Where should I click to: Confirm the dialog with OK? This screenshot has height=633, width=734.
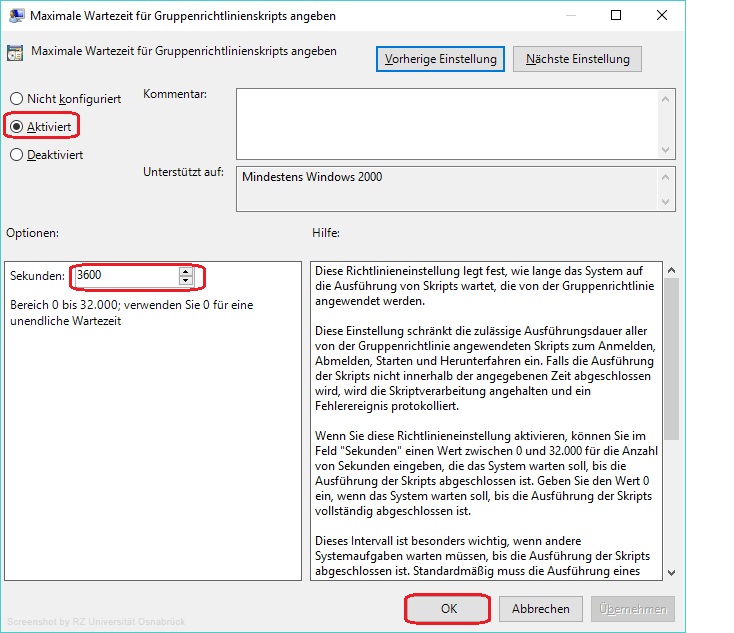(448, 608)
